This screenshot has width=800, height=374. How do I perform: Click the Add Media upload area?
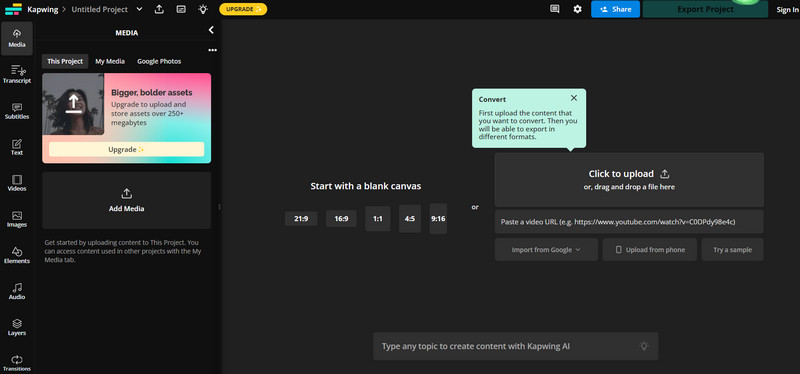pos(127,200)
